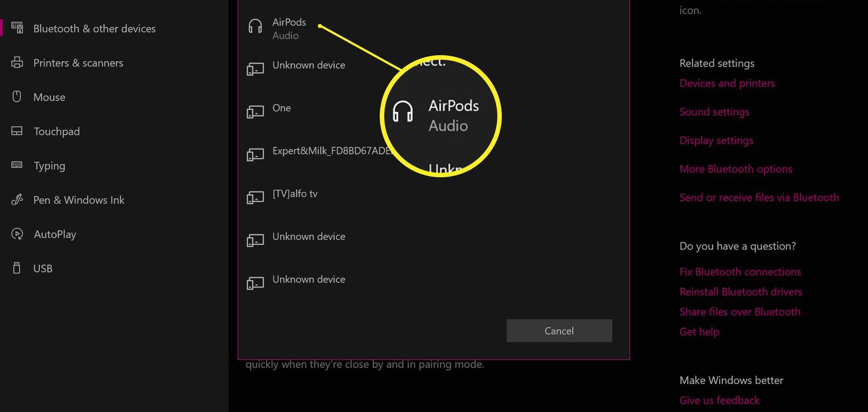Click the Typing keyboard icon
The width and height of the screenshot is (868, 412).
pyautogui.click(x=17, y=165)
